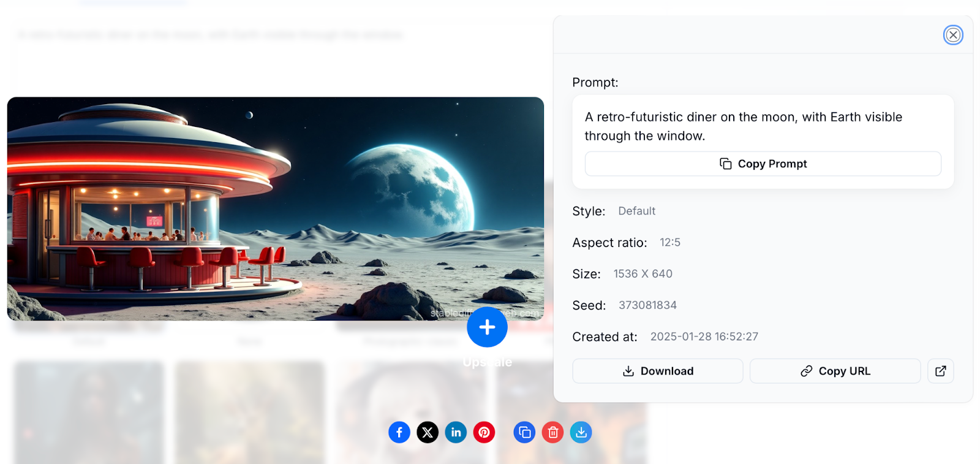Open the moon diner image preview
Viewport: 980px width, 464px height.
276,208
